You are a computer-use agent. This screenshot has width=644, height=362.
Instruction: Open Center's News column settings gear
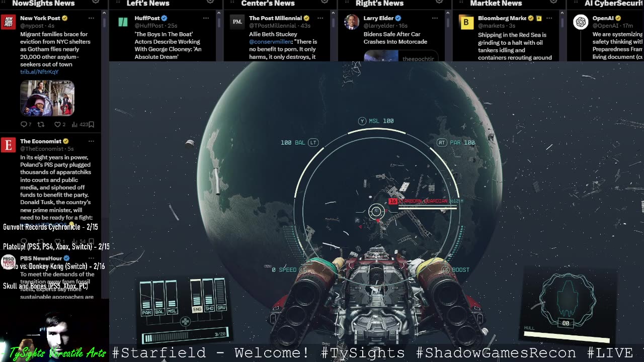[325, 2]
